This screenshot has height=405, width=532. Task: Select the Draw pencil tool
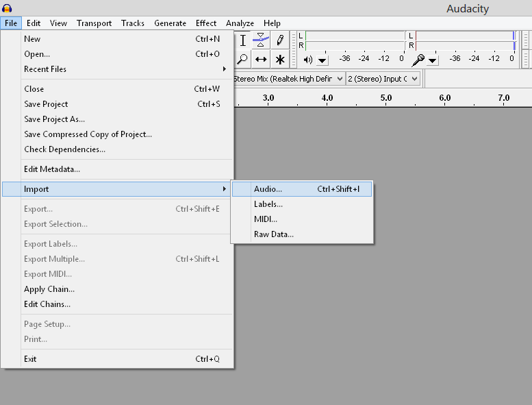(x=280, y=40)
